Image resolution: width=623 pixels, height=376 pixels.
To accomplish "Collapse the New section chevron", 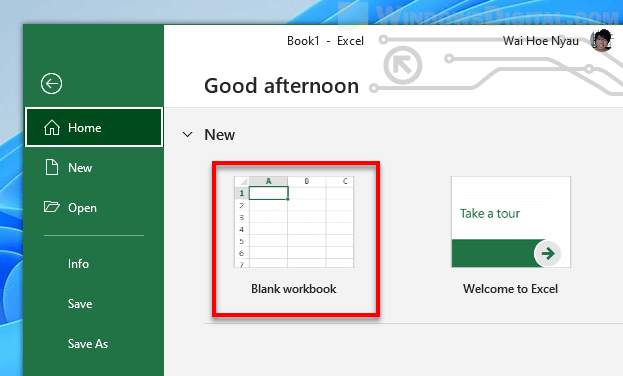I will point(188,135).
